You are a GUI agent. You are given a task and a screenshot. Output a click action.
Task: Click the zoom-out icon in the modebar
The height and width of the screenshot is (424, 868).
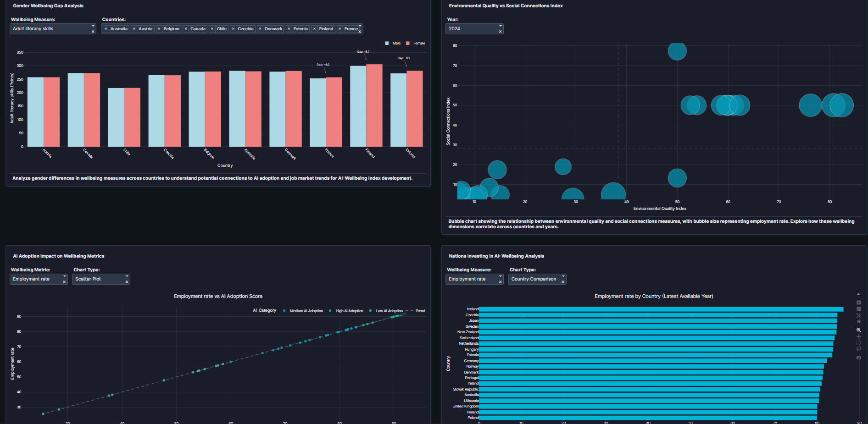[858, 309]
